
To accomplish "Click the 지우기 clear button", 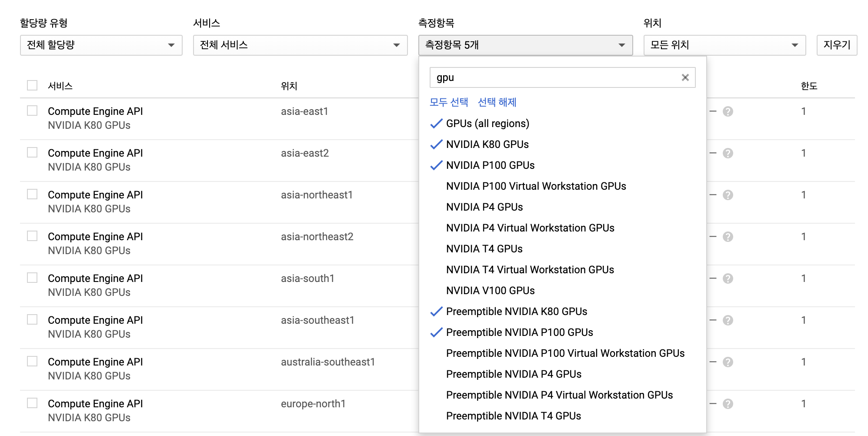I will click(837, 45).
